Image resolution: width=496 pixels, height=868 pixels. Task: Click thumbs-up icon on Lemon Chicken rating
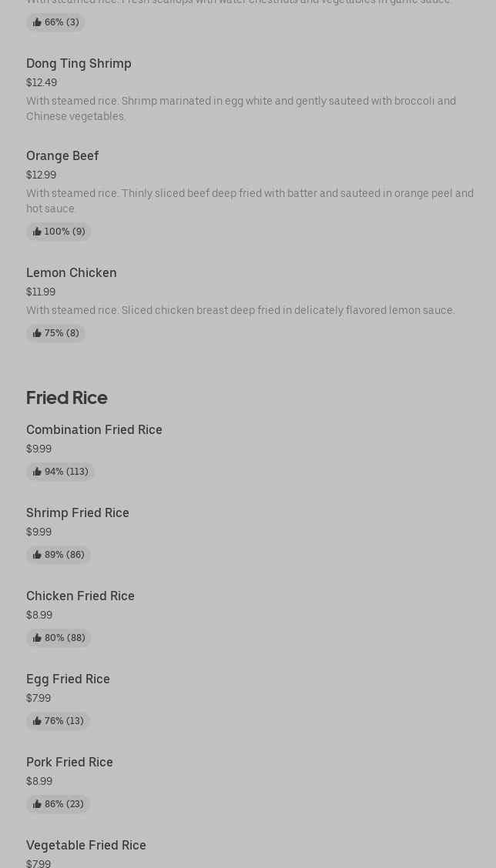37,333
